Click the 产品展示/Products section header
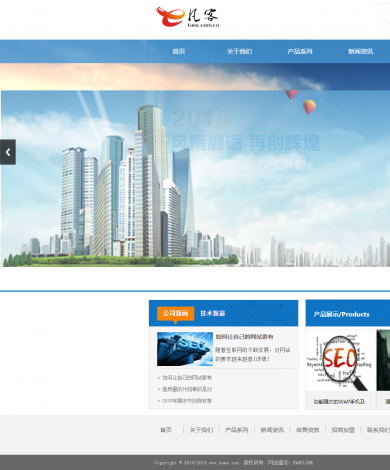 tap(341, 314)
